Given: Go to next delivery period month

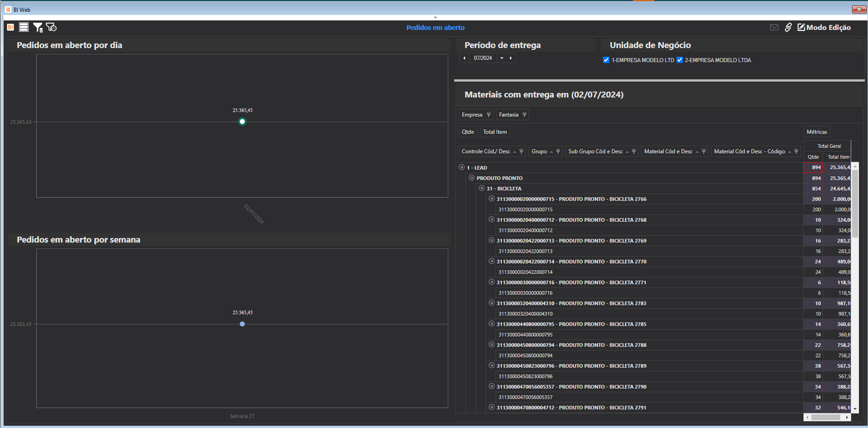Looking at the screenshot, I should [511, 58].
